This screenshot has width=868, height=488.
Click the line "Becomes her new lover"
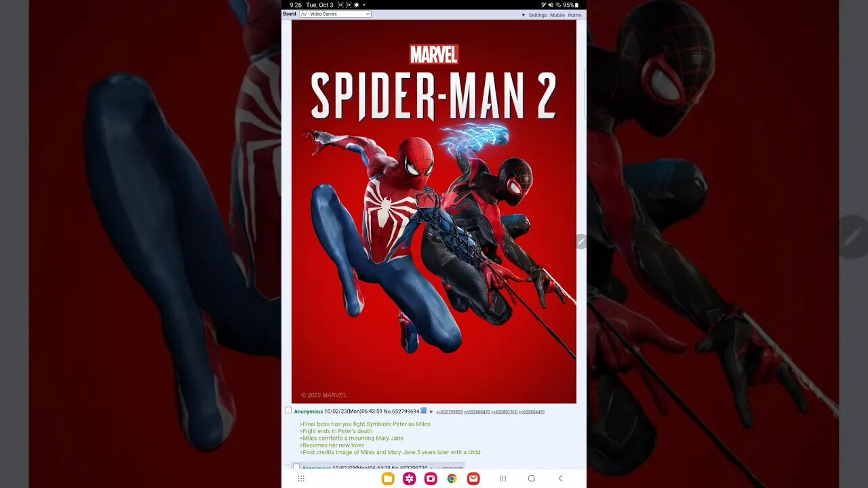[332, 445]
